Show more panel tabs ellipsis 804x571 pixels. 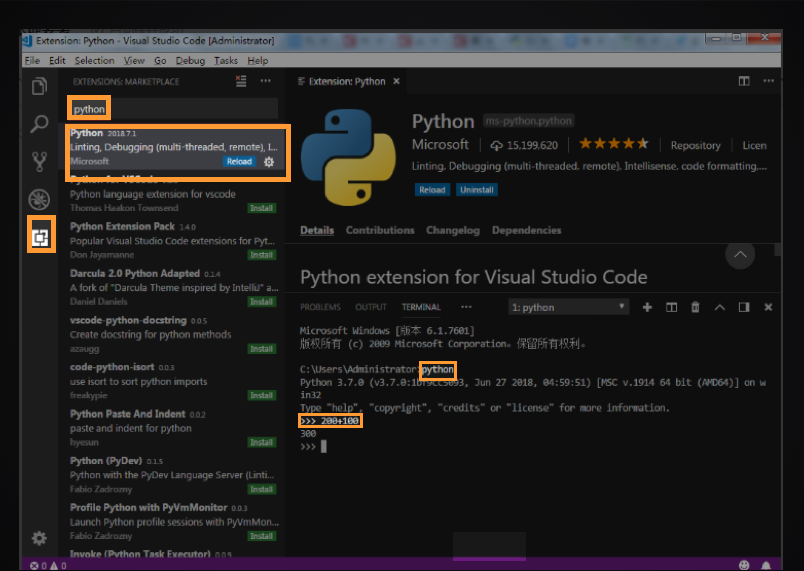[x=466, y=307]
